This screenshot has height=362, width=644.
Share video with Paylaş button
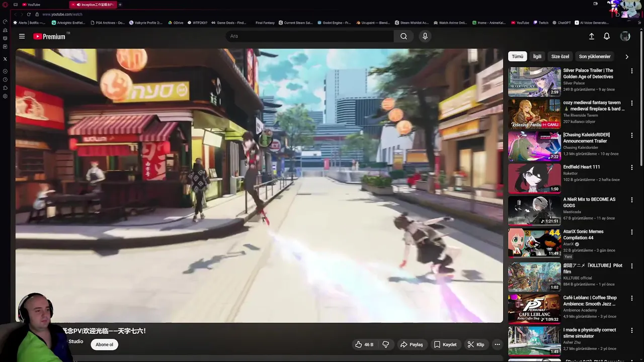pos(412,344)
